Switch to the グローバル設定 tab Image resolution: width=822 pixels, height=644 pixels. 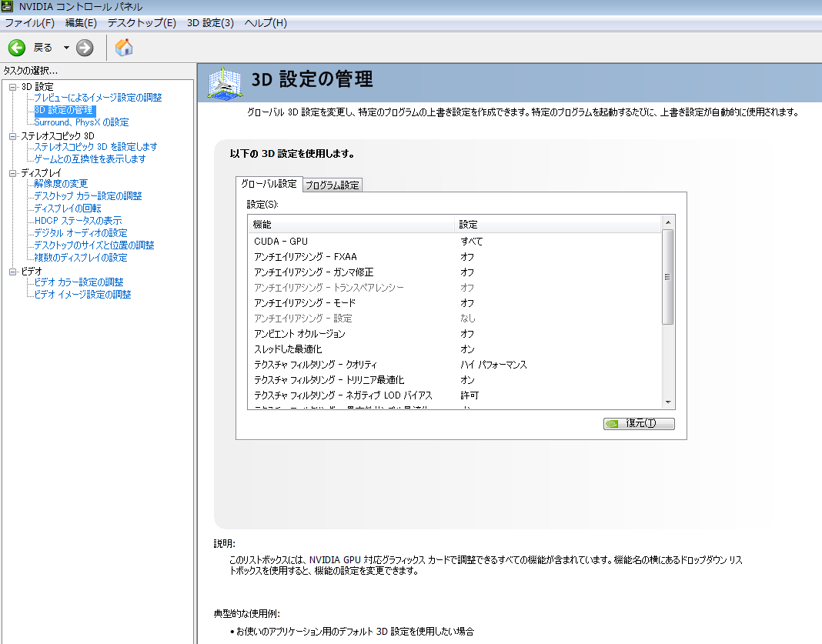pos(269,184)
